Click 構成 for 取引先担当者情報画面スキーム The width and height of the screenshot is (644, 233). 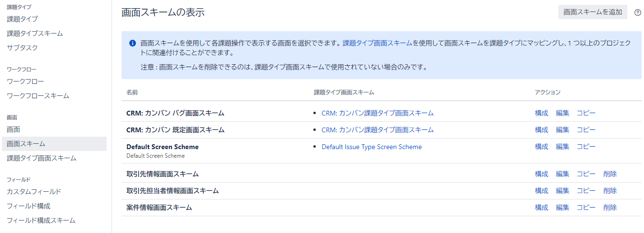click(x=542, y=191)
